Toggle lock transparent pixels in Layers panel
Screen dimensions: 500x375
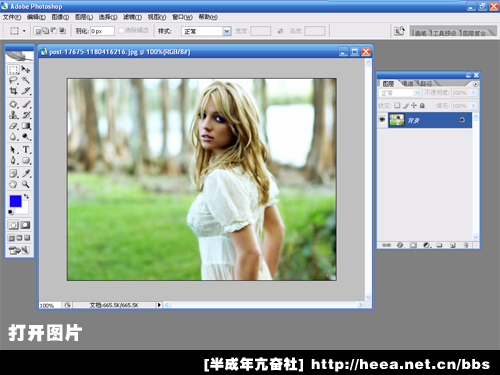397,106
